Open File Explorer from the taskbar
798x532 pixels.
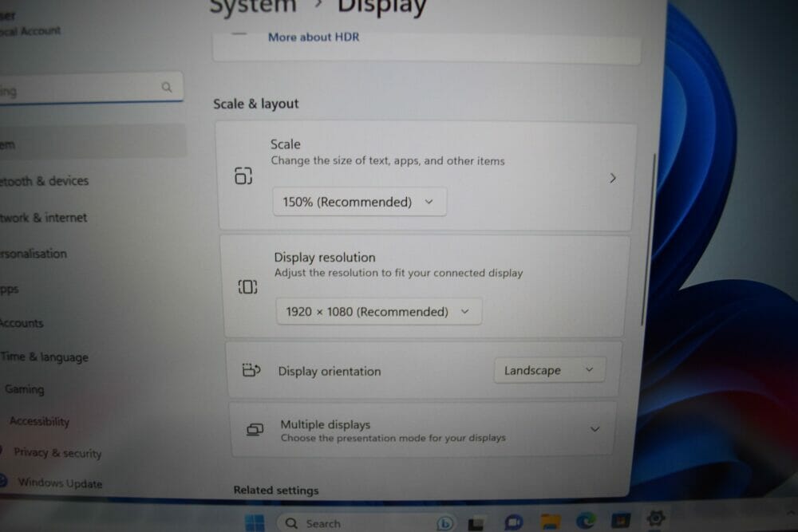click(551, 522)
